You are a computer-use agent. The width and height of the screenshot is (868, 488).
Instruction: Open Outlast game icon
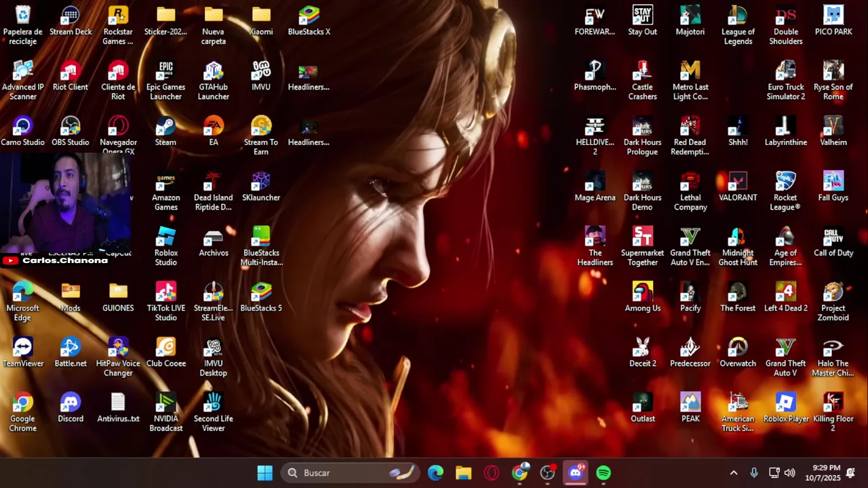click(642, 408)
